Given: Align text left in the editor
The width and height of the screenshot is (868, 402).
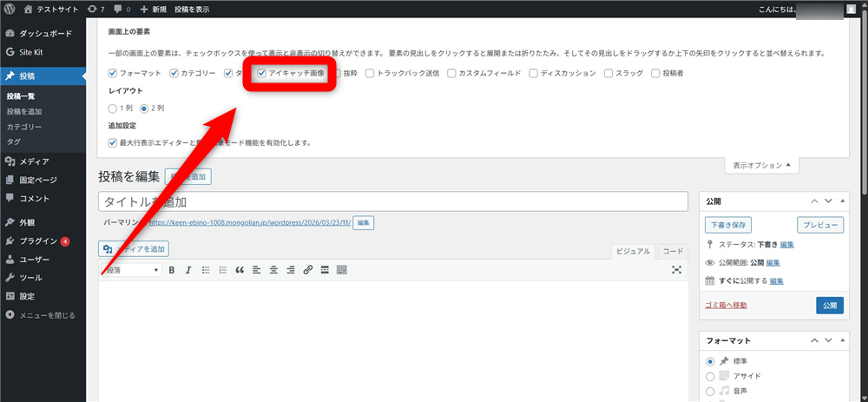Looking at the screenshot, I should point(256,270).
